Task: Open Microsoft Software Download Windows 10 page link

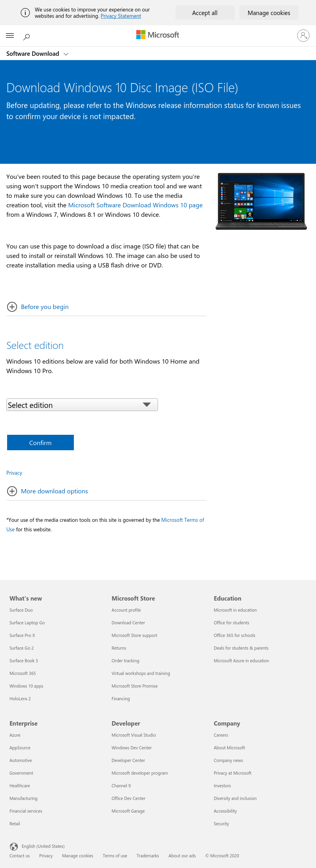Action: pos(135,205)
